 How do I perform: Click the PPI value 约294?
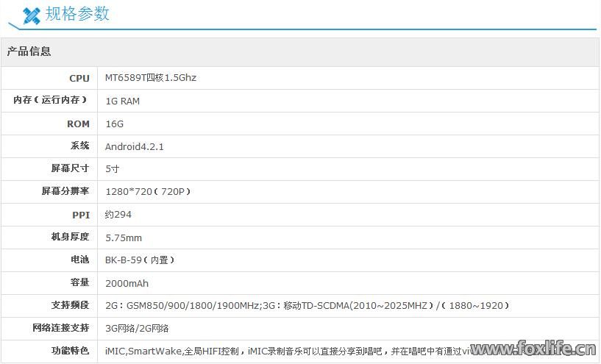click(118, 214)
